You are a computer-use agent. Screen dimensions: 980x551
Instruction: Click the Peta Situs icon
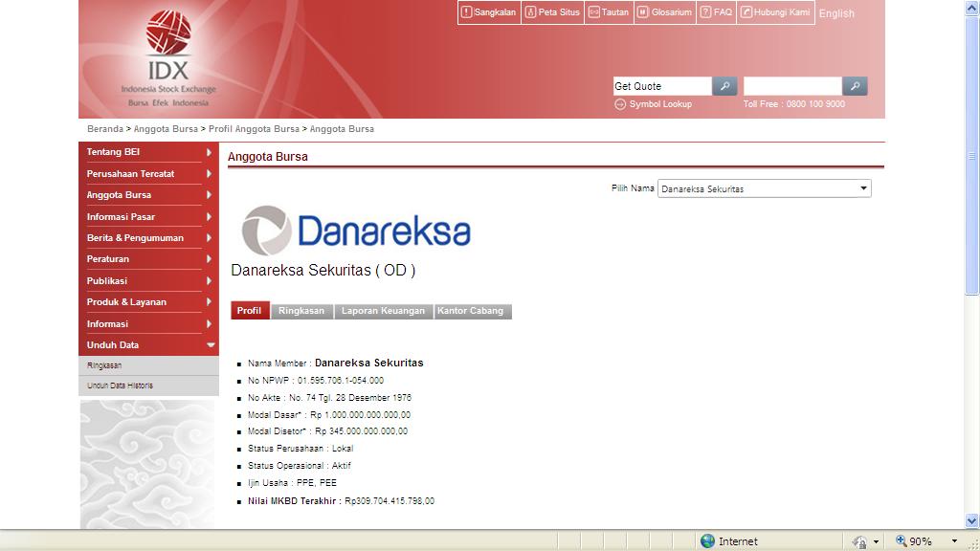tap(530, 11)
